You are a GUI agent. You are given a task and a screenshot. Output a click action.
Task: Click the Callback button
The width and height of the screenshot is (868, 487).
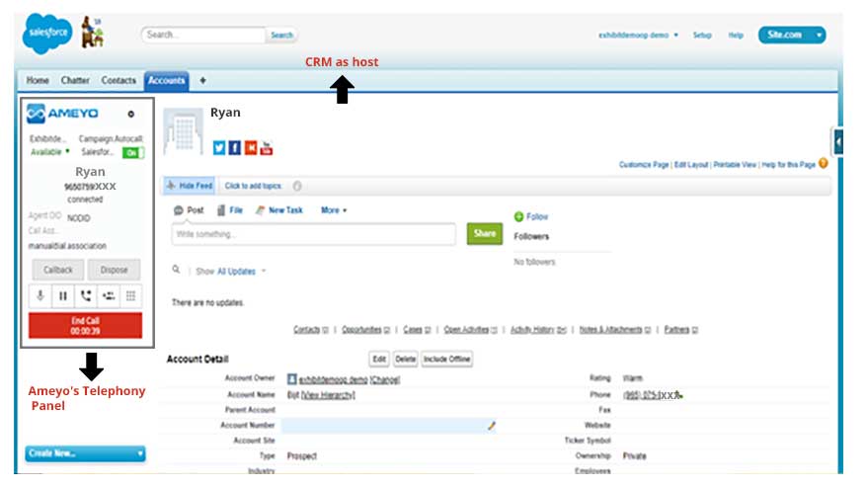[x=57, y=269]
